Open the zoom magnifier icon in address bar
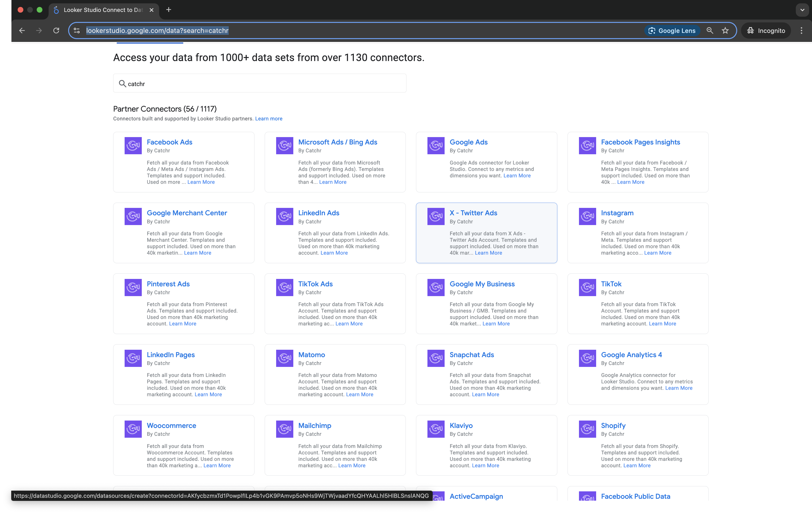The width and height of the screenshot is (812, 514). pyautogui.click(x=710, y=30)
